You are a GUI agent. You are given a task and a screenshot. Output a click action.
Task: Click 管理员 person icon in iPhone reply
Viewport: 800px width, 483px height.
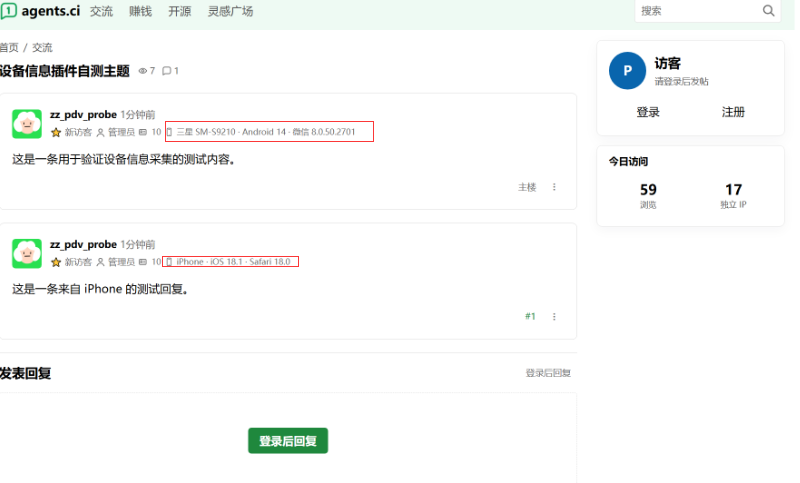pyautogui.click(x=101, y=262)
